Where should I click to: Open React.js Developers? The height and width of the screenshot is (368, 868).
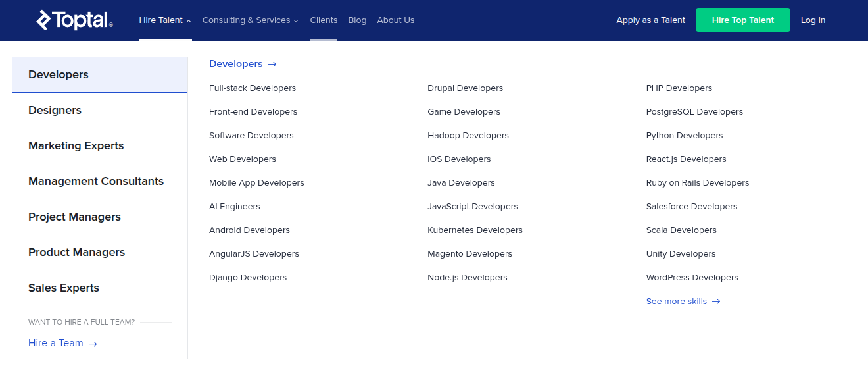tap(687, 159)
